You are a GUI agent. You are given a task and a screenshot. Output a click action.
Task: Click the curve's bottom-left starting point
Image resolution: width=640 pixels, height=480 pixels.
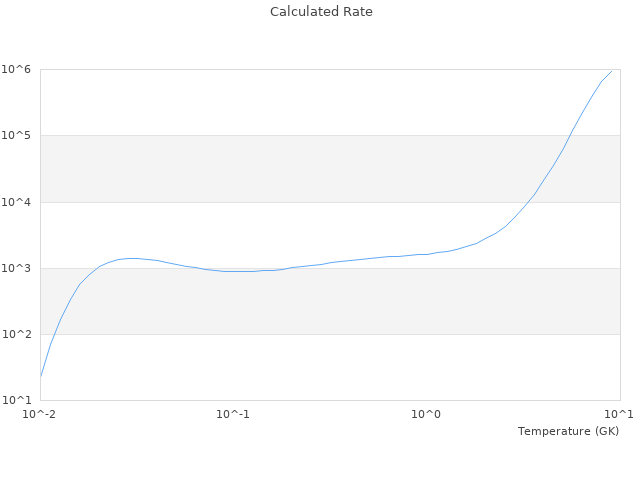pyautogui.click(x=41, y=377)
